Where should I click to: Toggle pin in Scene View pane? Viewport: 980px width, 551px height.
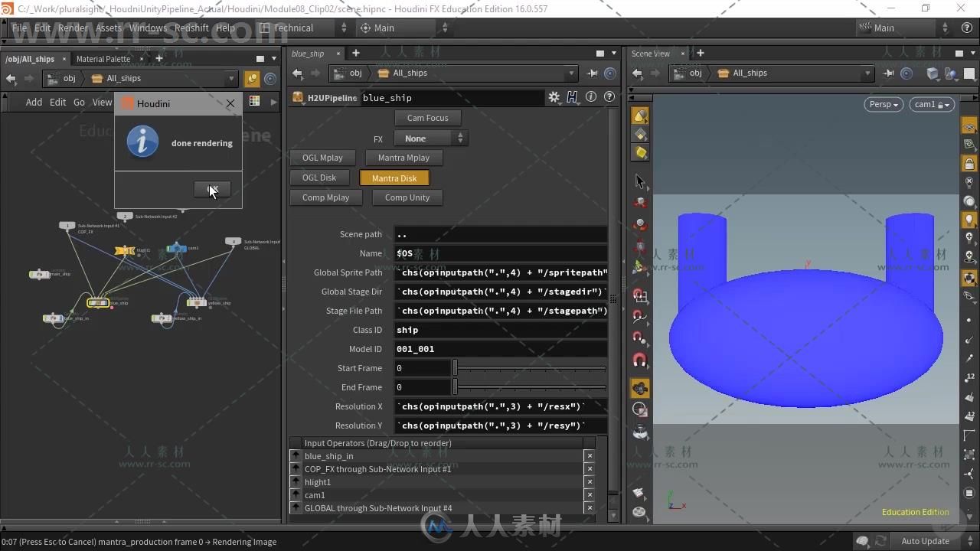(889, 73)
